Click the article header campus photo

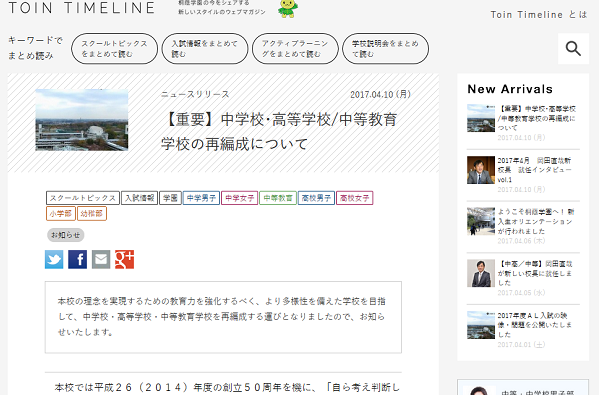82,120
